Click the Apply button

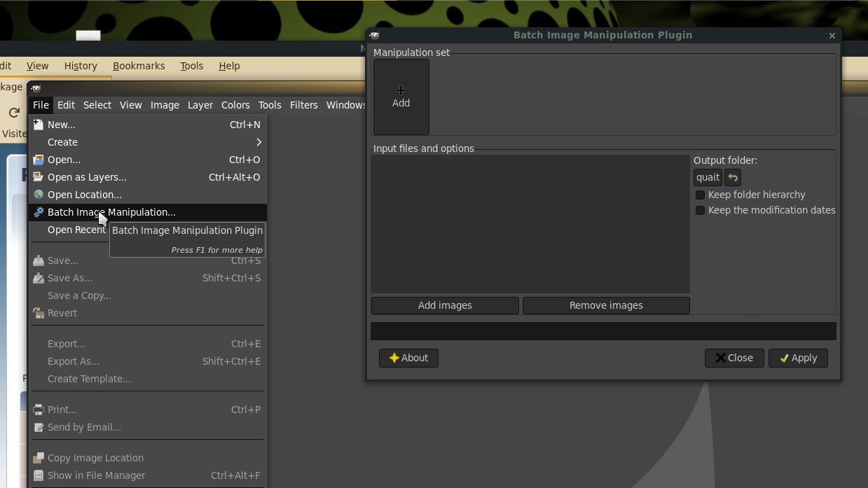tap(798, 358)
